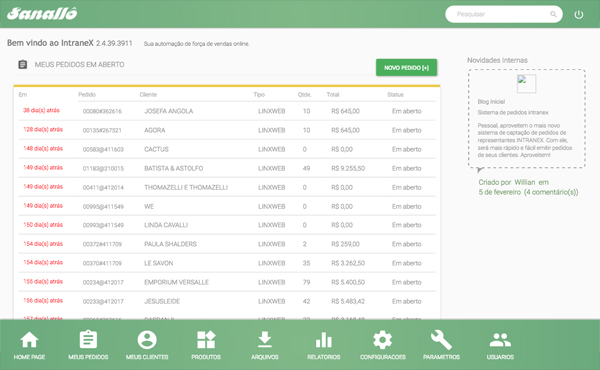Go to Meus Clientes person icon
Image resolution: width=600 pixels, height=370 pixels.
(x=147, y=339)
